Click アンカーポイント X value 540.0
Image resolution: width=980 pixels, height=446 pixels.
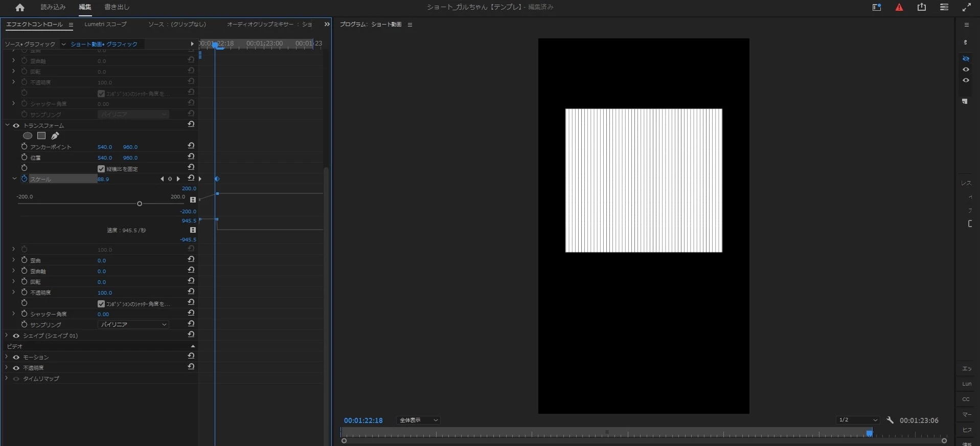click(105, 147)
